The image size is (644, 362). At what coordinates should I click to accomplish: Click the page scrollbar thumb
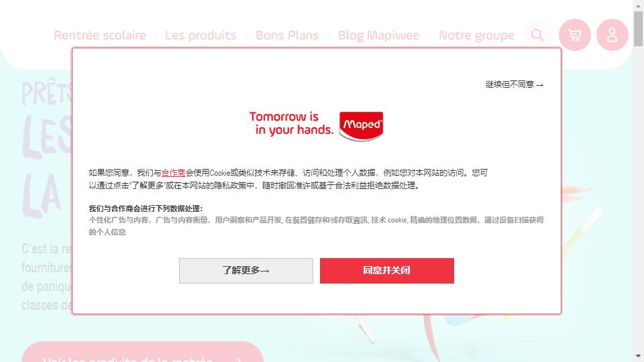[638, 28]
